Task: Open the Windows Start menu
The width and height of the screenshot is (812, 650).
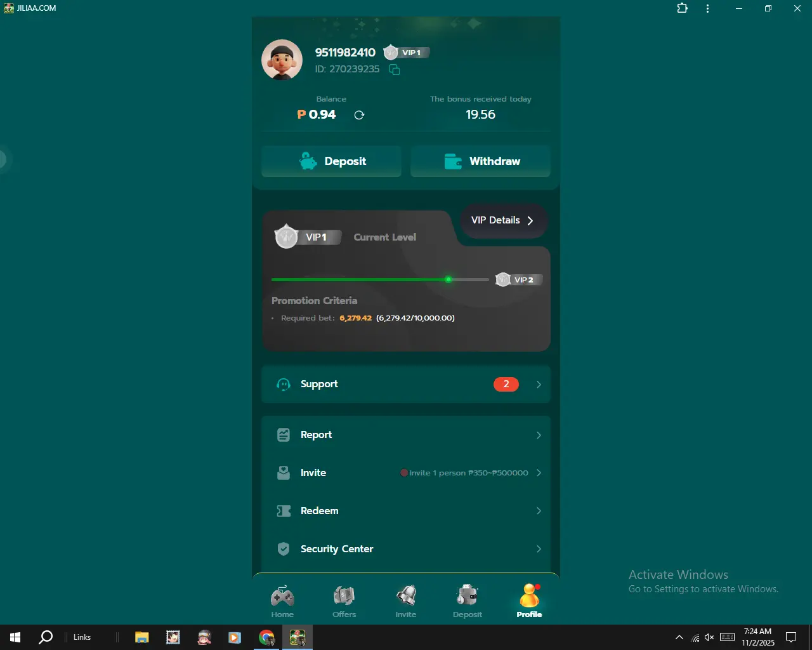Action: pyautogui.click(x=15, y=637)
